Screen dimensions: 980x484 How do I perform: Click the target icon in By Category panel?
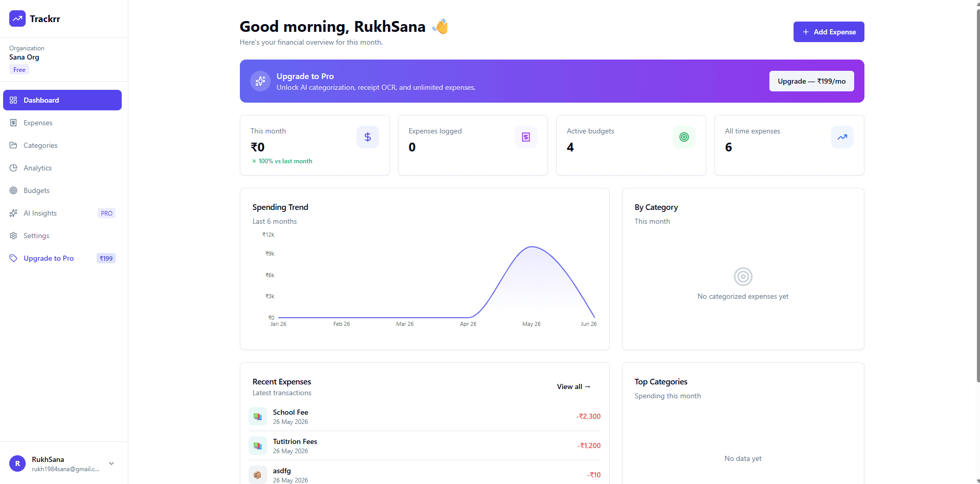(743, 277)
